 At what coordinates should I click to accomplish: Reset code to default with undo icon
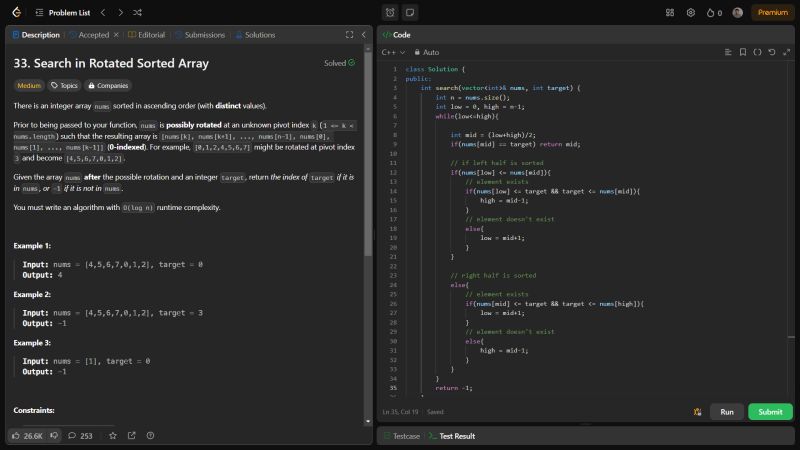[771, 52]
